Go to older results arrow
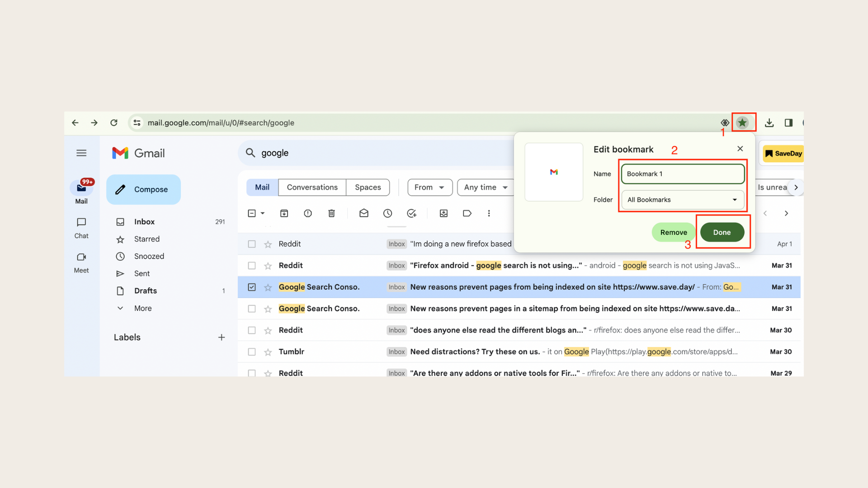 [786, 213]
